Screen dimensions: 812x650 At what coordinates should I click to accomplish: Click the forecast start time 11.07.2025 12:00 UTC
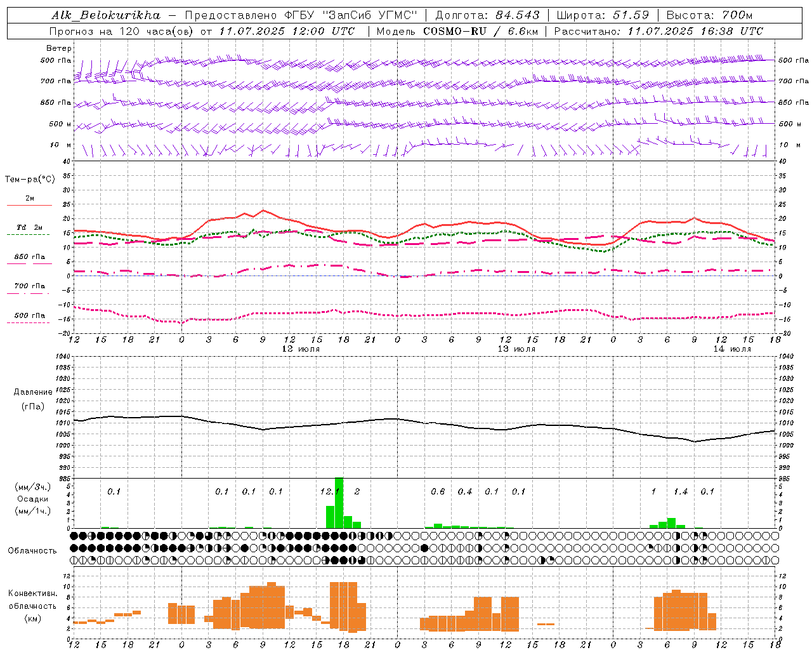(287, 31)
